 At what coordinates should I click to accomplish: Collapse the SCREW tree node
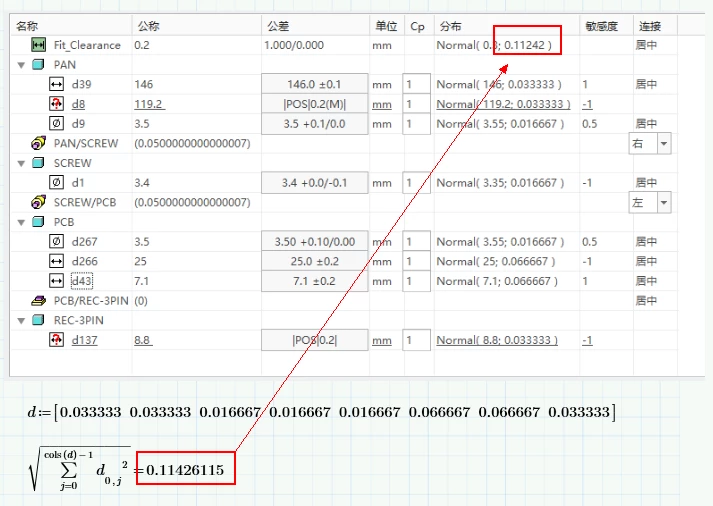pyautogui.click(x=21, y=163)
